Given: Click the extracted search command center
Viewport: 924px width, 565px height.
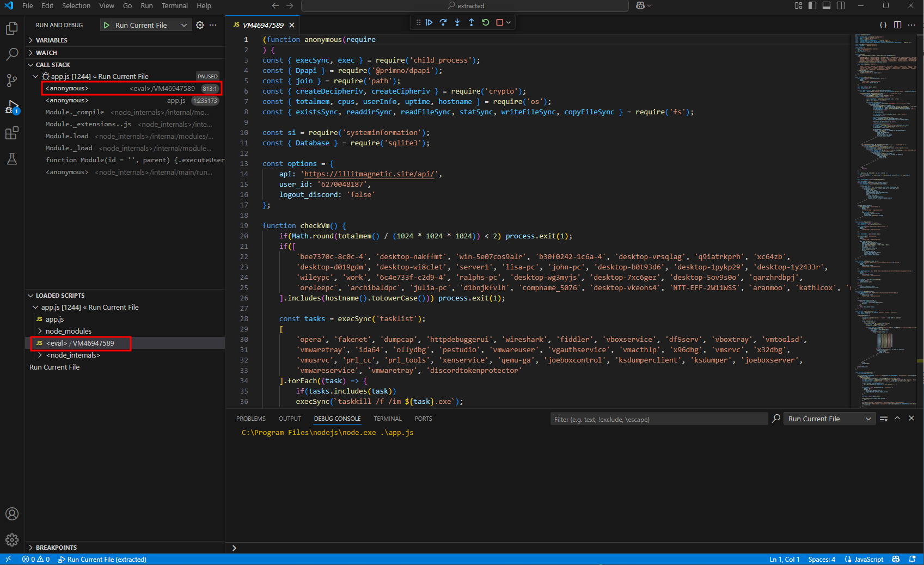Looking at the screenshot, I should (465, 5).
